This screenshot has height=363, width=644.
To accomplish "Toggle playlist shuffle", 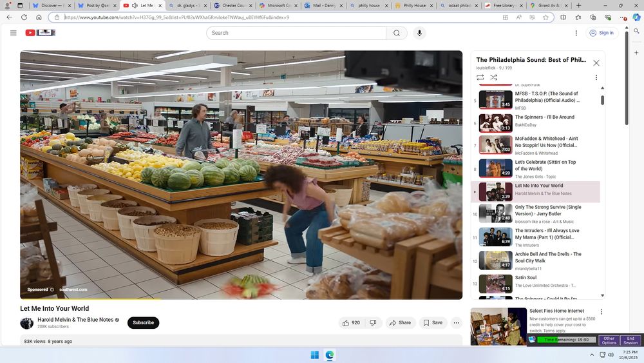I will [x=494, y=77].
